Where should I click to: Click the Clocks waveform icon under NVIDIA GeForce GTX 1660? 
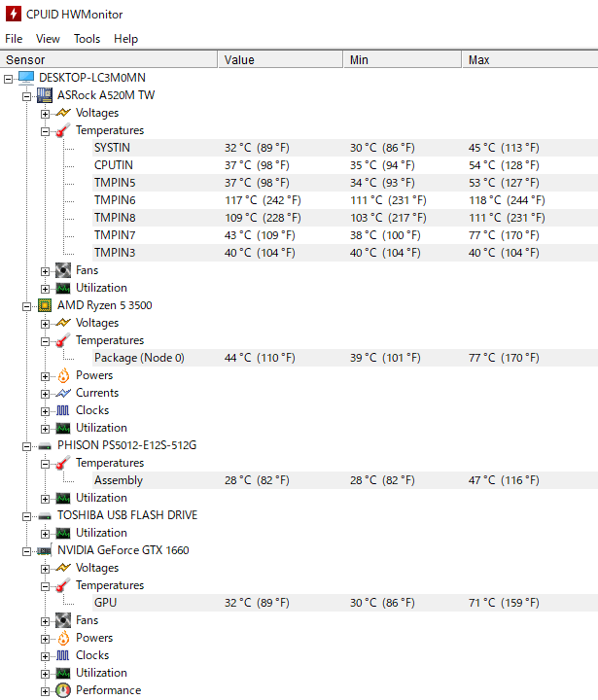tap(63, 655)
